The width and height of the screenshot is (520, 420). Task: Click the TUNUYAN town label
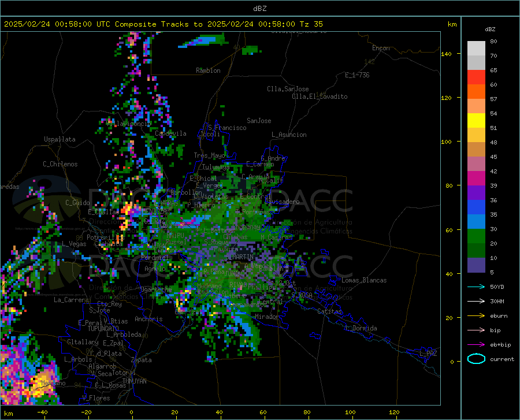coord(134,381)
